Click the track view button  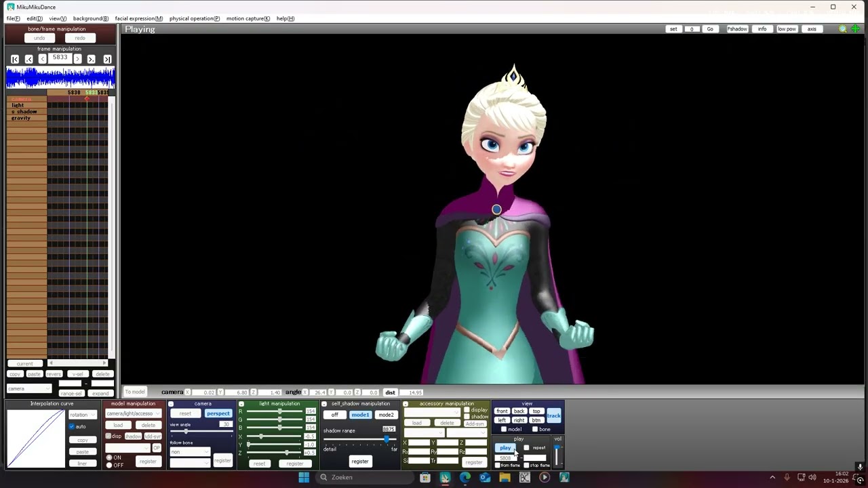pos(553,415)
